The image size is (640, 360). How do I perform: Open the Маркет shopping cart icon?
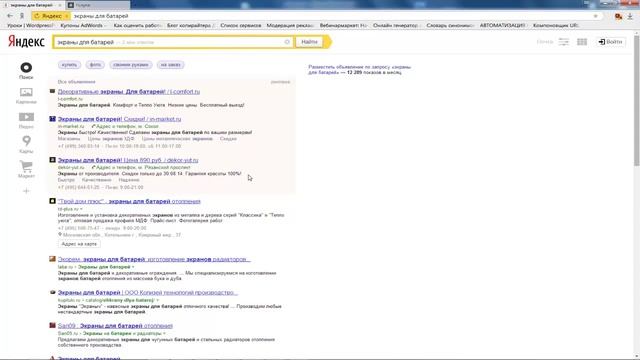click(x=26, y=166)
